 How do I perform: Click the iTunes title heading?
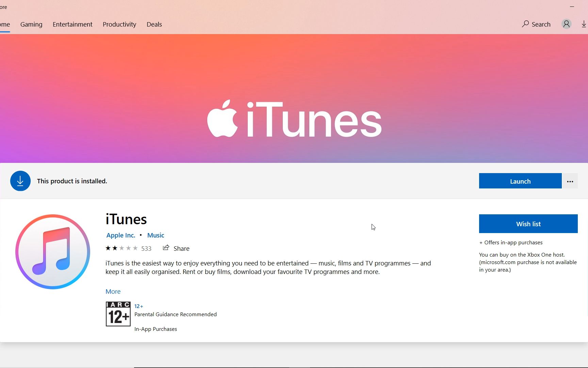(126, 219)
